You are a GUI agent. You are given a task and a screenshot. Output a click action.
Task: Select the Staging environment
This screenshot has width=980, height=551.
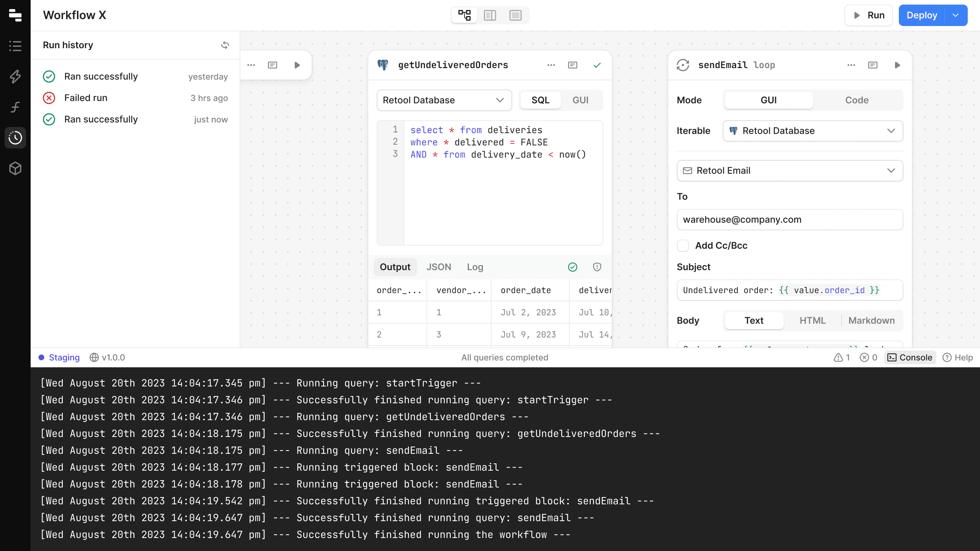(59, 357)
